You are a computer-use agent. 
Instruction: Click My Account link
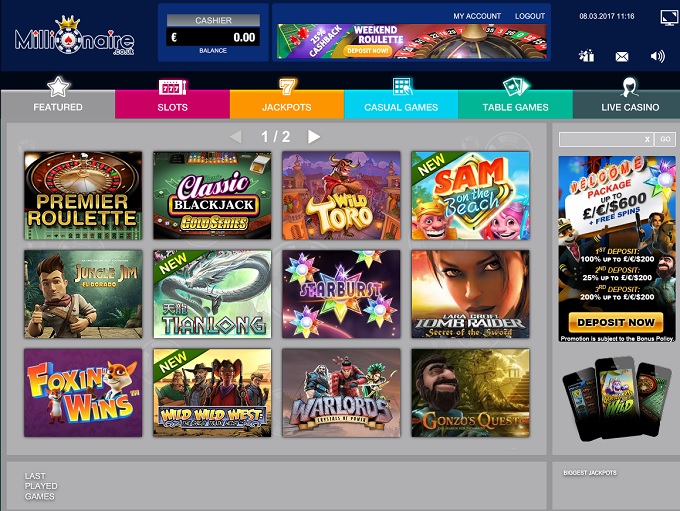[x=477, y=16]
